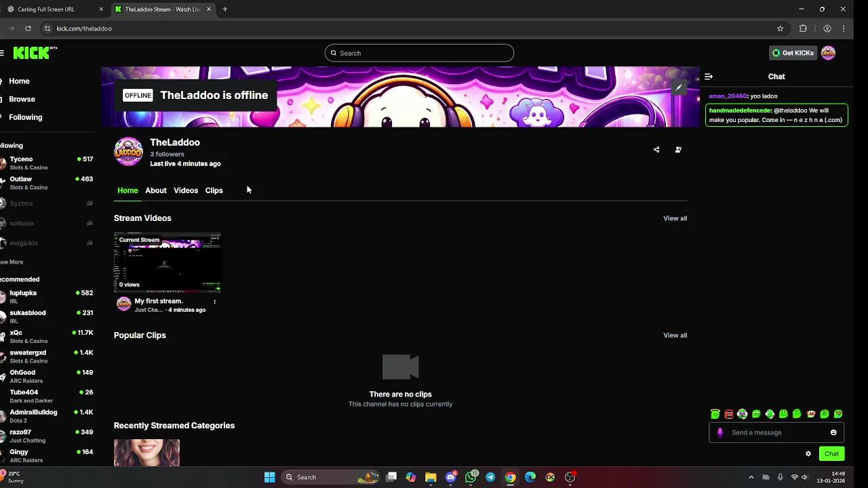Click View all next to Stream Videos
Screen dimensions: 868x488
(675, 218)
